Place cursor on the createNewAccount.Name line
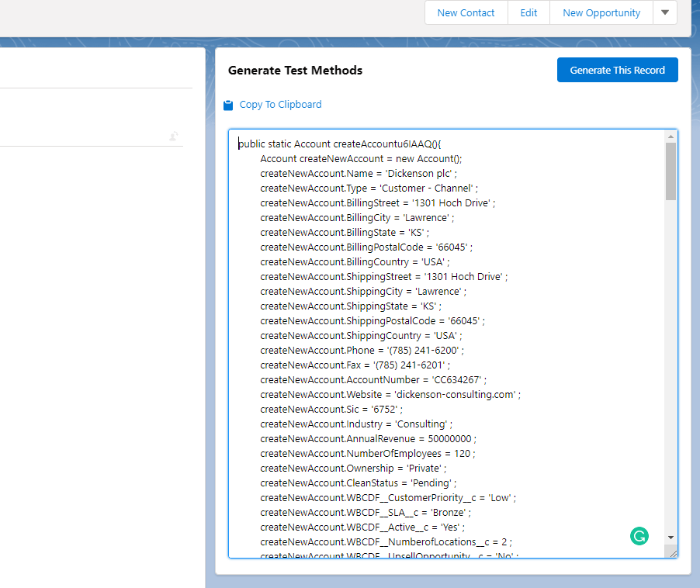Screen dimensions: 700x588 coord(359,173)
